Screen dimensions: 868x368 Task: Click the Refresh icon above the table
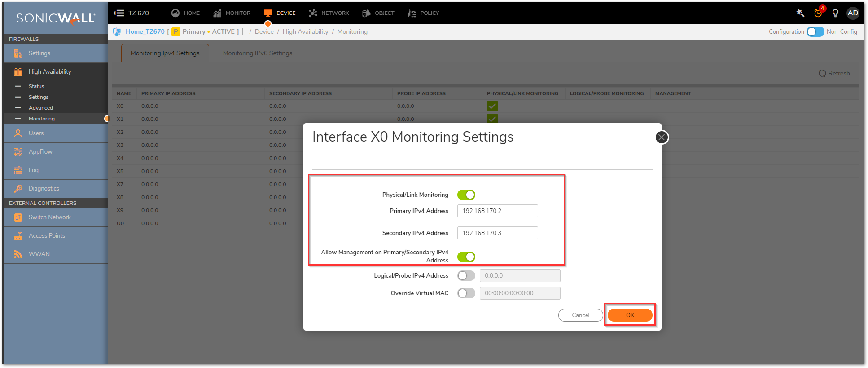pos(822,73)
